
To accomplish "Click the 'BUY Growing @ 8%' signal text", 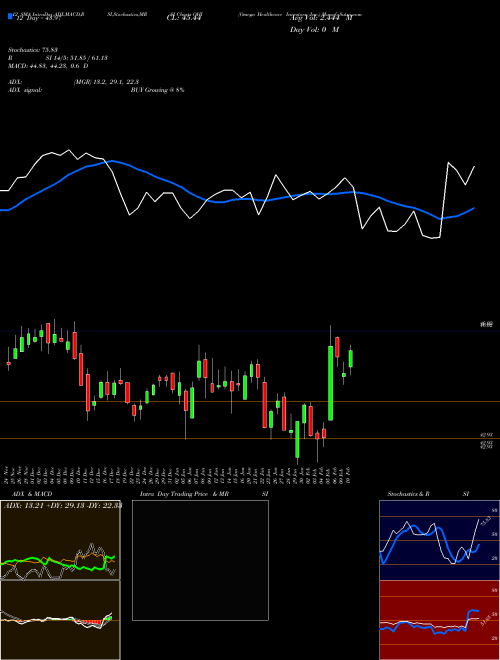I will 157,90.
